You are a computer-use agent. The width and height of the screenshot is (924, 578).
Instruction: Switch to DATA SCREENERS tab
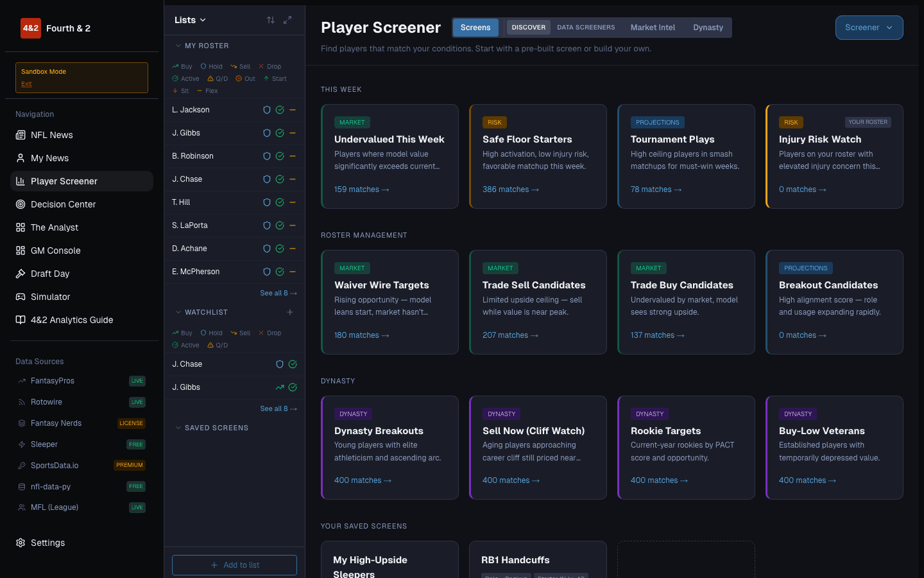(586, 28)
